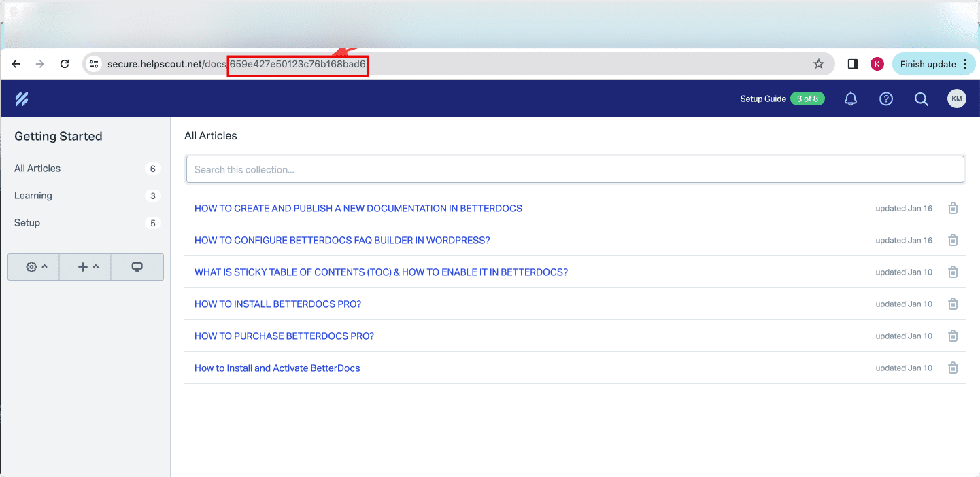Open 'How to Install and Activate BetterDocs' article
Viewport: 980px width, 477px height.
point(277,368)
